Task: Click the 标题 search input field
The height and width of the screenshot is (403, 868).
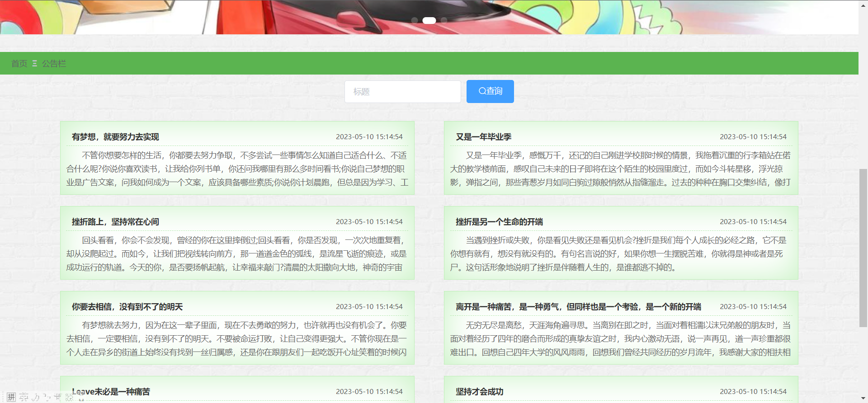Action: click(x=402, y=92)
